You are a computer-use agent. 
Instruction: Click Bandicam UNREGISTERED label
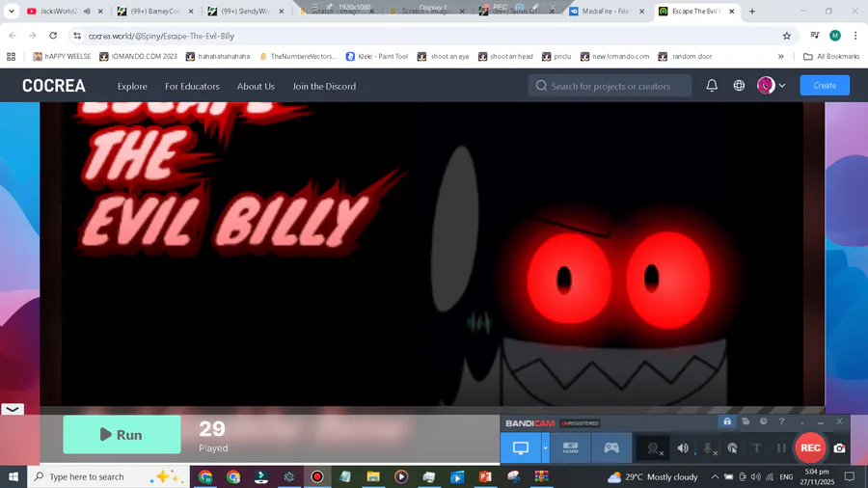[580, 423]
